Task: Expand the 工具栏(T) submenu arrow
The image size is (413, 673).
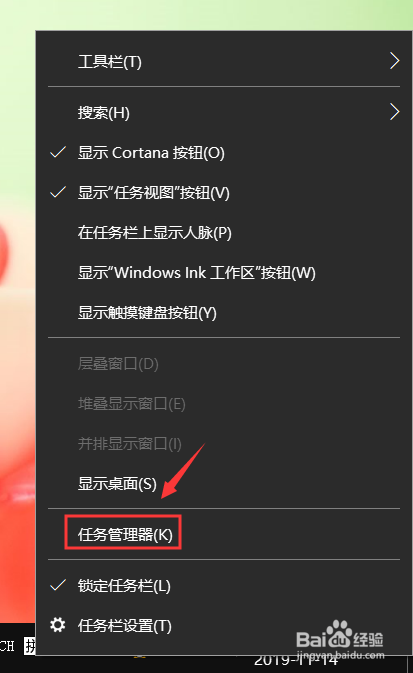Action: [x=395, y=61]
